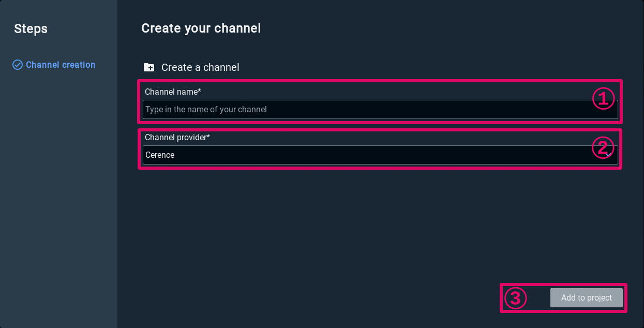Click the circled number 3 marker
644x328 pixels.
515,298
